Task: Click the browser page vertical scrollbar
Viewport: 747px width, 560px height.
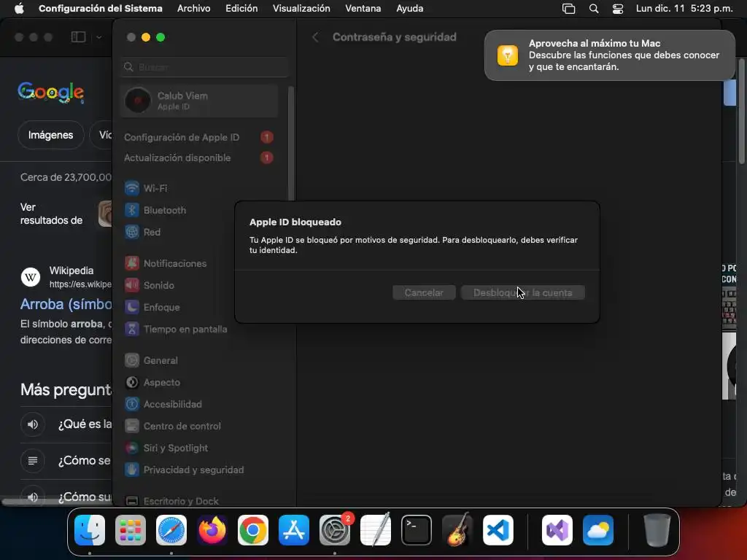Action: (741, 112)
